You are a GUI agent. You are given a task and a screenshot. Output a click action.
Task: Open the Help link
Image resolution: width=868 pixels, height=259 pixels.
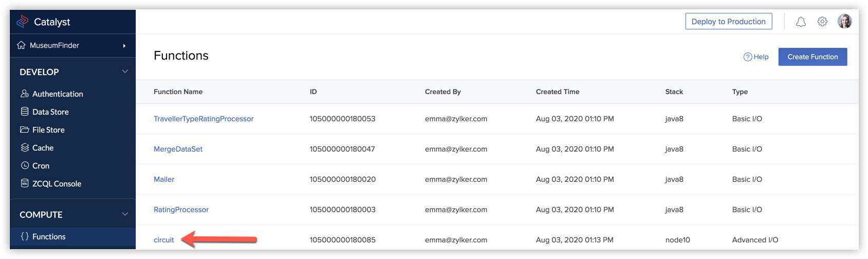click(x=756, y=57)
